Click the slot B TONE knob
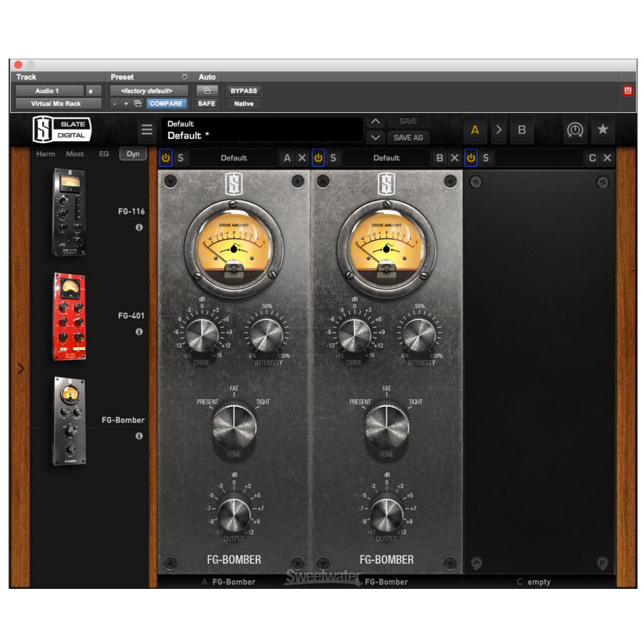The width and height of the screenshot is (644, 644). click(386, 427)
